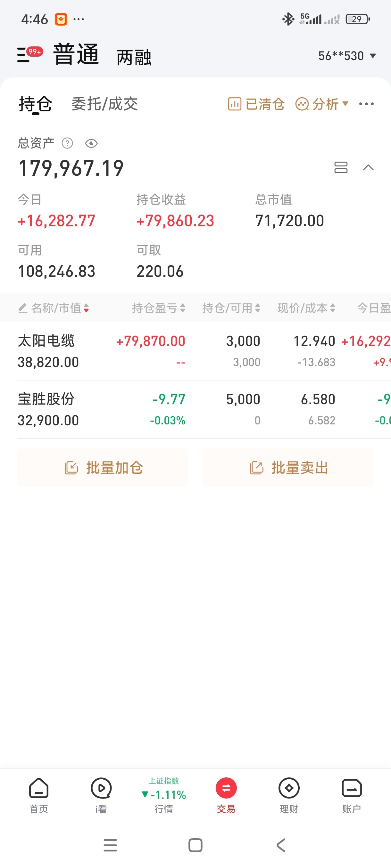Sort holdings by 现价/成本 column
Screen dimensions: 391x868
click(306, 308)
